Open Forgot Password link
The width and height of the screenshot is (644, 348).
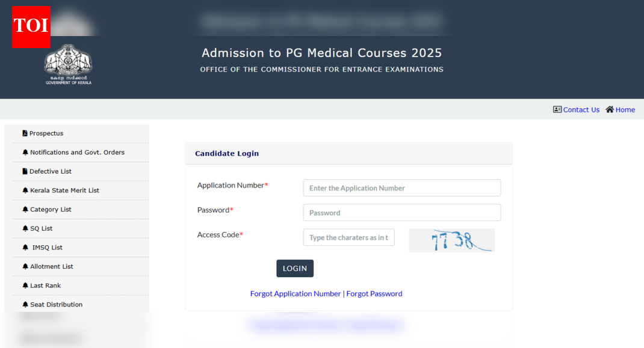click(374, 293)
